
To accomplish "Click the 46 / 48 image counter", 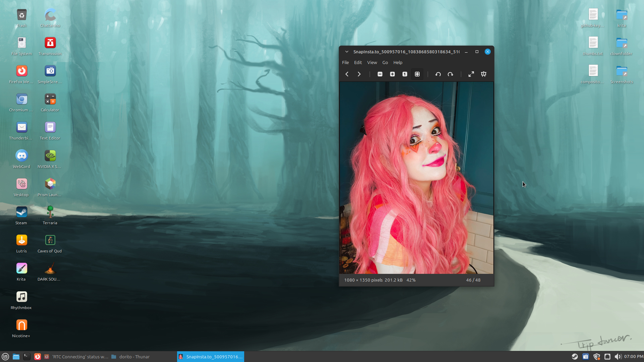I will [473, 280].
